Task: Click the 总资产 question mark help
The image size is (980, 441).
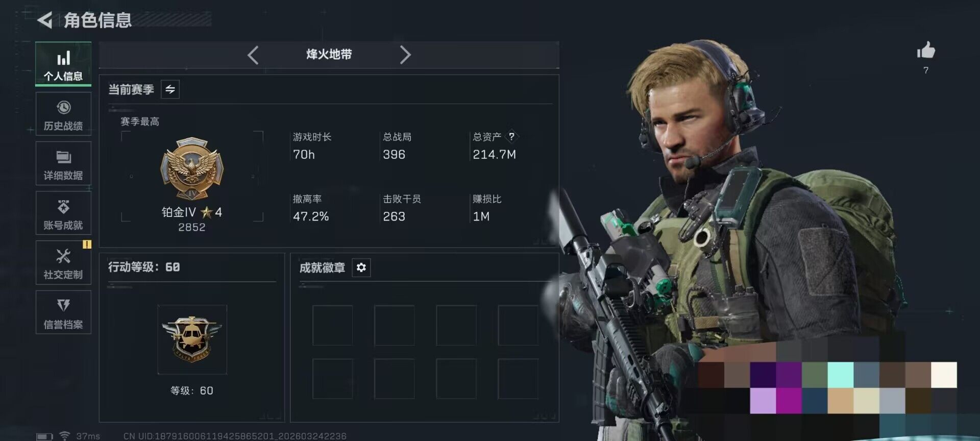Action: coord(511,136)
